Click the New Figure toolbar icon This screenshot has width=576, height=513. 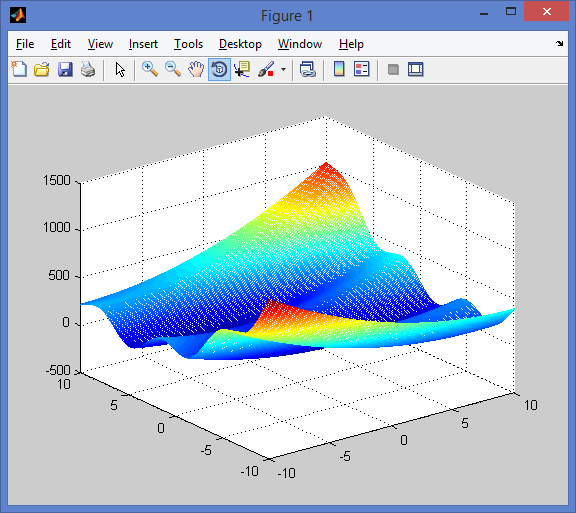click(19, 69)
